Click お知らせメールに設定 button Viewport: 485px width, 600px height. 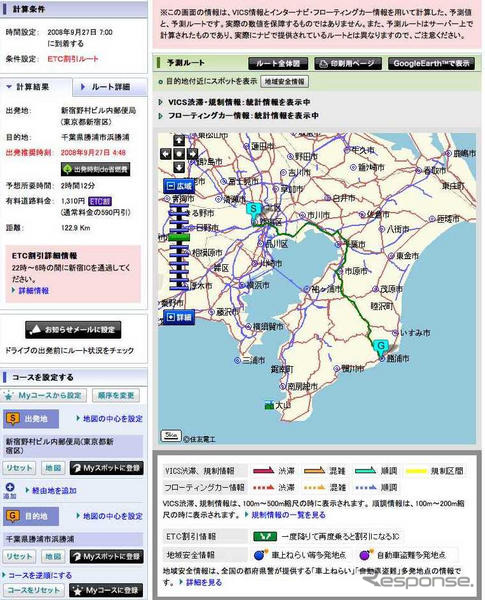[x=73, y=329]
